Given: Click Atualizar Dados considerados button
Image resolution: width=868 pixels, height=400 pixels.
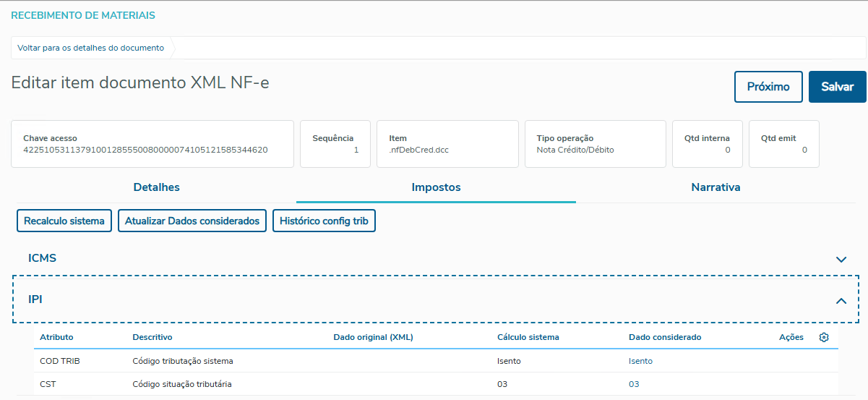Looking at the screenshot, I should 192,221.
